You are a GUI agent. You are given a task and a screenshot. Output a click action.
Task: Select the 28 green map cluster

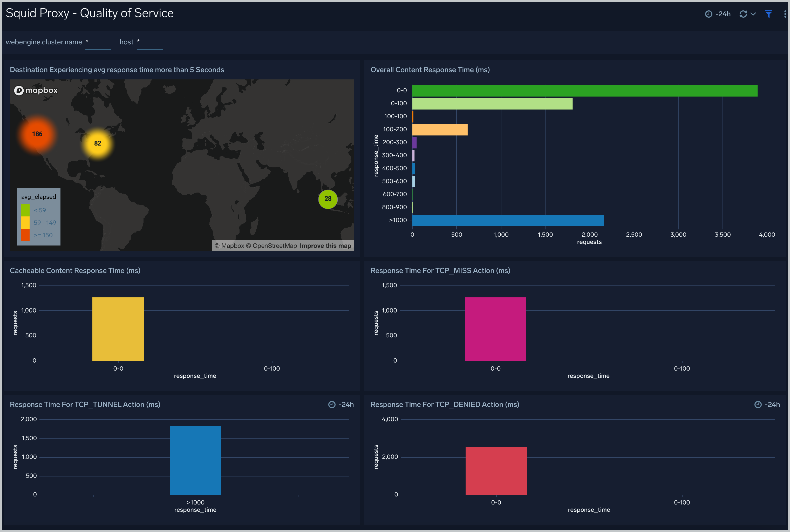pos(328,199)
